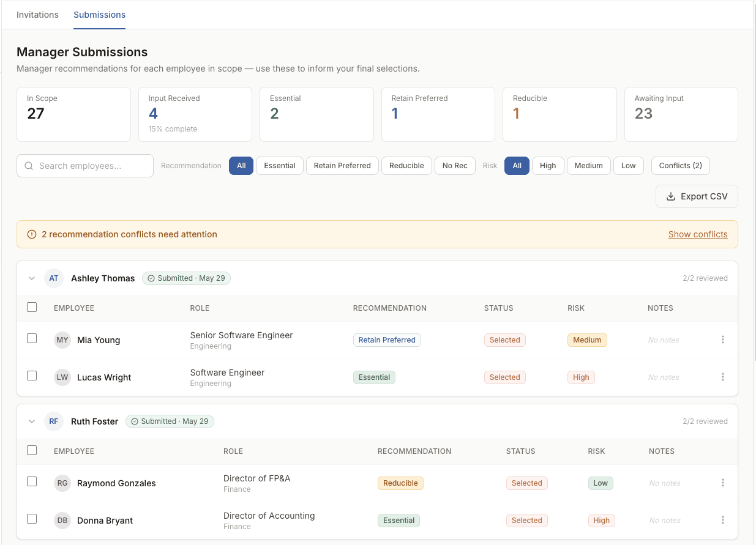Click the Essential 2 summary card
Viewport: 756px width, 545px height.
(316, 114)
